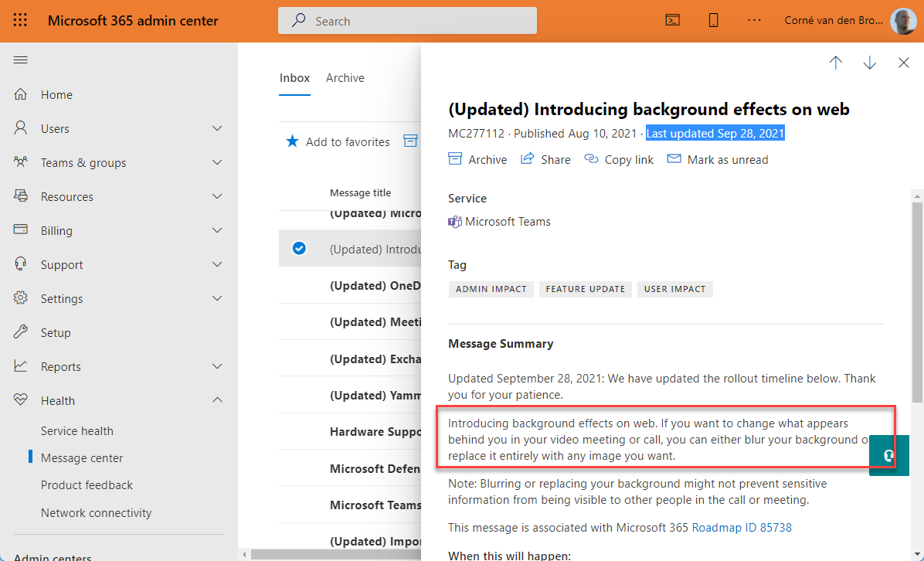Viewport: 924px width, 561px height.
Task: Open Roadmap ID 85738 link
Action: (x=742, y=528)
